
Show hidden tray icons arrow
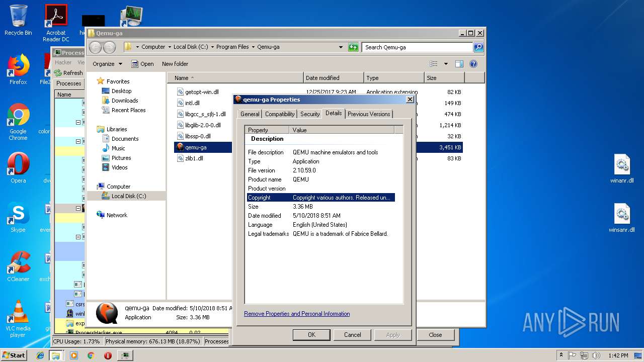pyautogui.click(x=561, y=355)
